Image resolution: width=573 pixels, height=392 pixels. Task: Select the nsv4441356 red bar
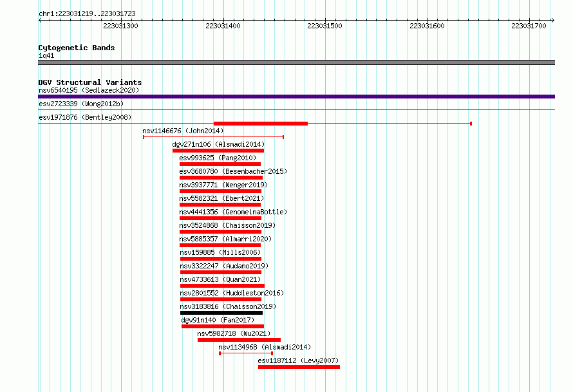220,218
